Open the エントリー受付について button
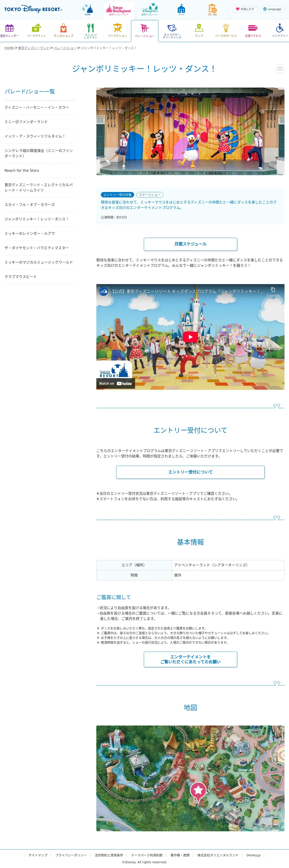The width and height of the screenshot is (289, 868). pos(190,472)
